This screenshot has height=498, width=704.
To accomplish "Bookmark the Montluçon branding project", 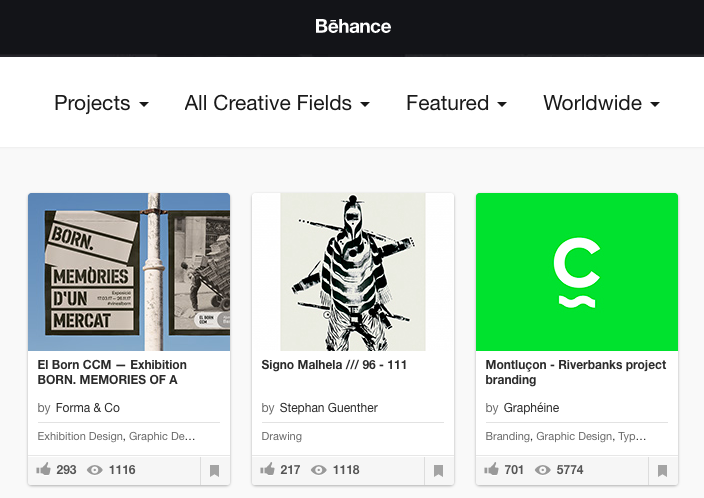I will point(663,471).
